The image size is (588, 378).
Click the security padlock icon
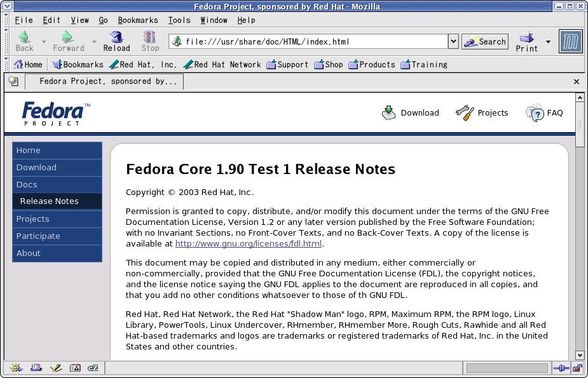(x=577, y=368)
